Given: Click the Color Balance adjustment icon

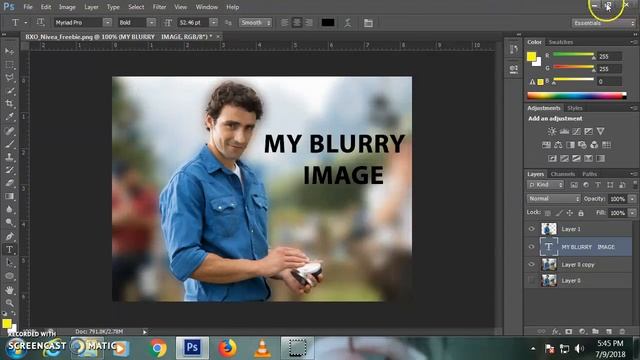Looking at the screenshot, I should point(558,145).
